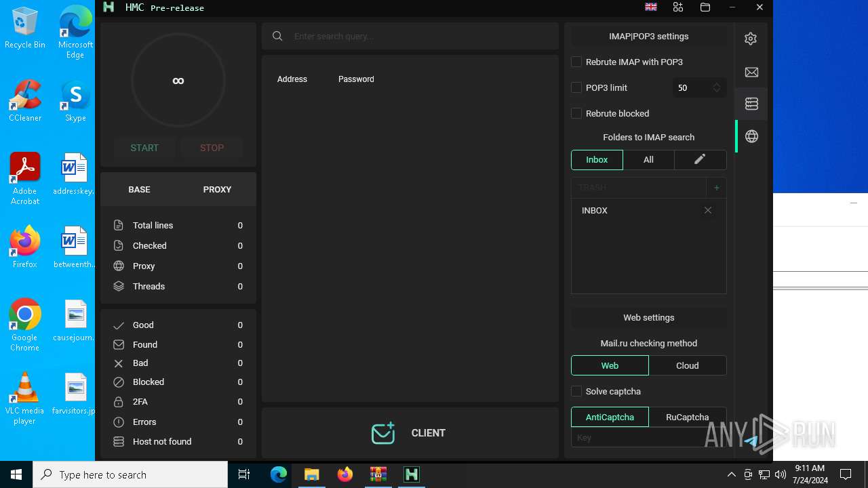Remove INBOX folder with X icon
This screenshot has width=868, height=488.
pos(707,210)
